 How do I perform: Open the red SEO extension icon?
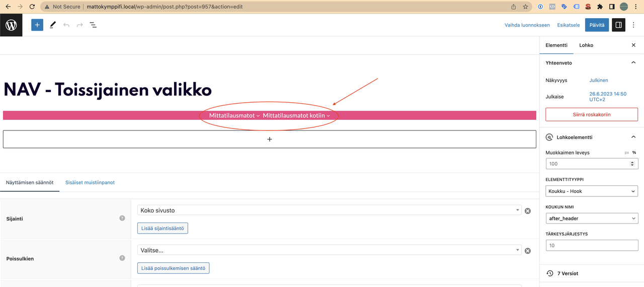coord(588,7)
